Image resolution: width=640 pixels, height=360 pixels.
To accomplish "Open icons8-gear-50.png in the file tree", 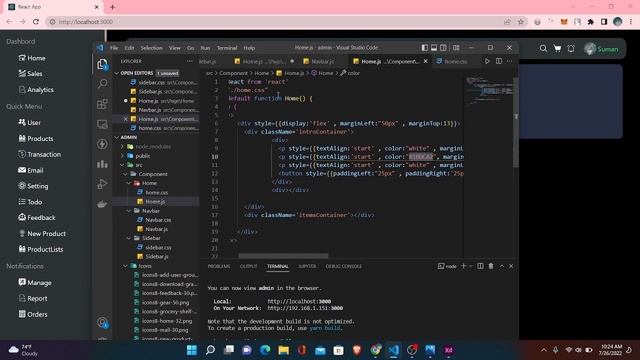I will tap(165, 302).
